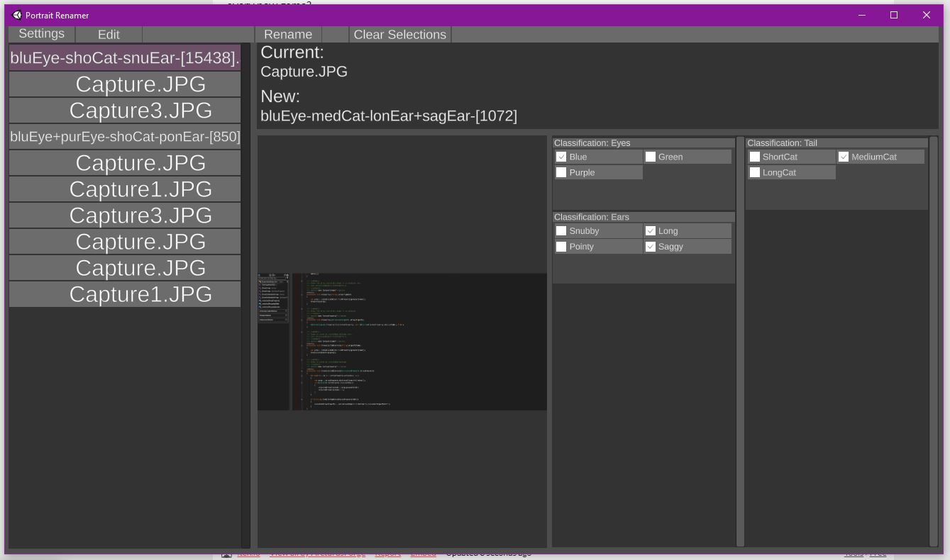Disable the Saggy ears option
The height and width of the screenshot is (560, 950).
[651, 246]
